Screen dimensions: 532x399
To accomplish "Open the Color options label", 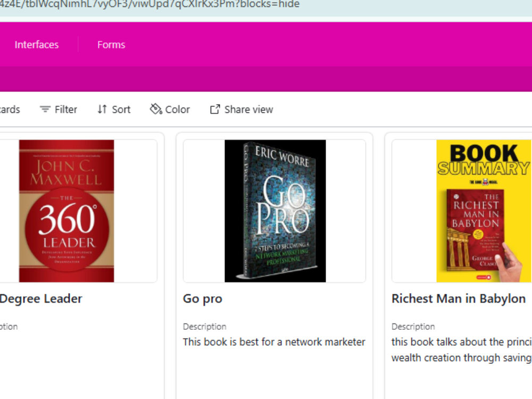I will (x=177, y=109).
